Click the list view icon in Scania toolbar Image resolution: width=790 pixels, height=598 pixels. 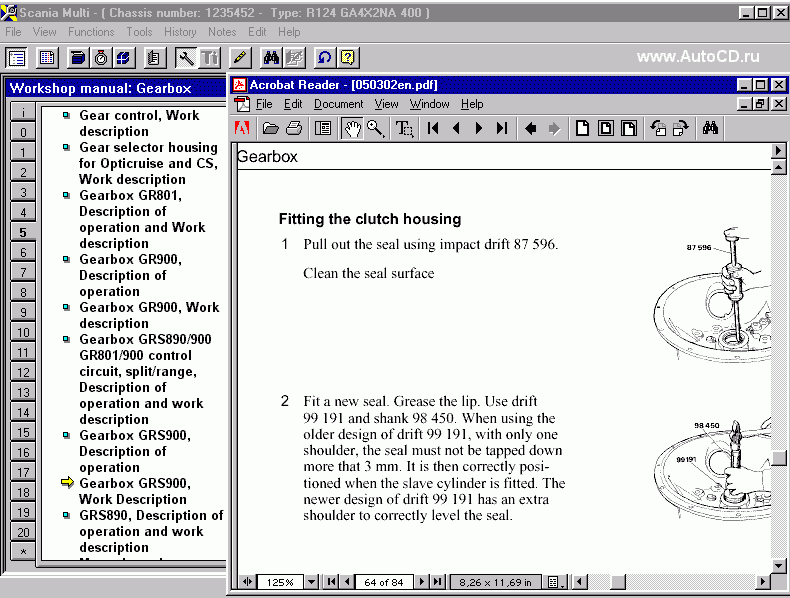click(x=17, y=58)
